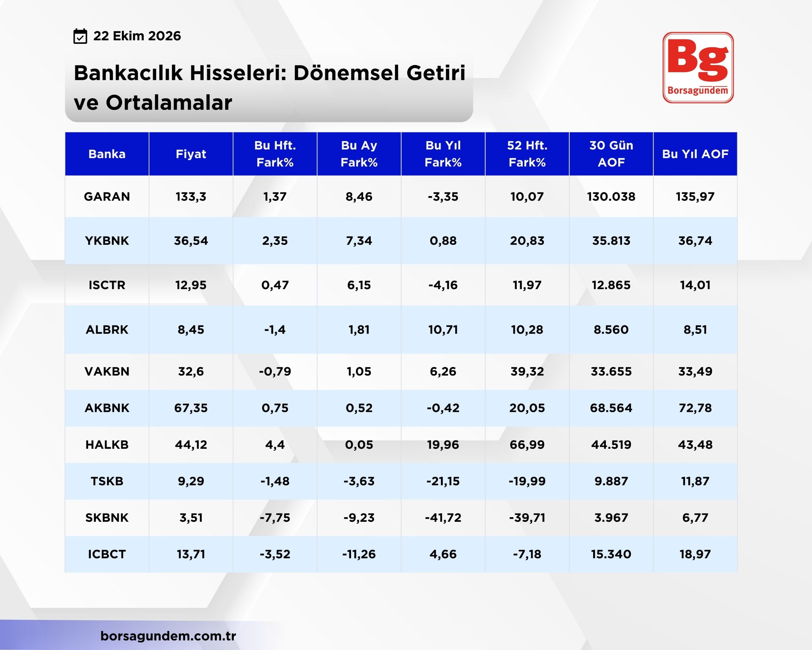812x650 pixels.
Task: Click AKBNK price value 67,35
Action: [191, 408]
